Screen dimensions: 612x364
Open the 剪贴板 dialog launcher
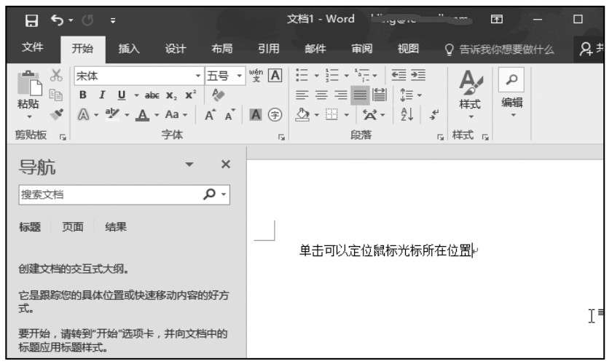tap(63, 137)
